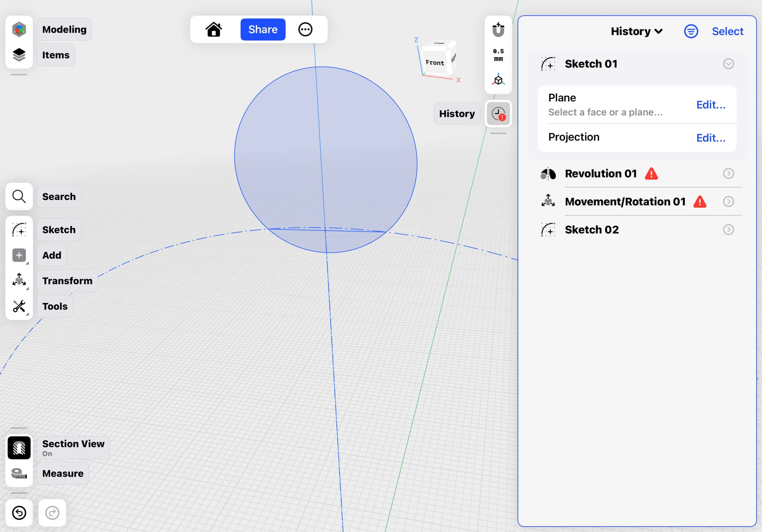
Task: Click the Modeling label
Action: 64,29
